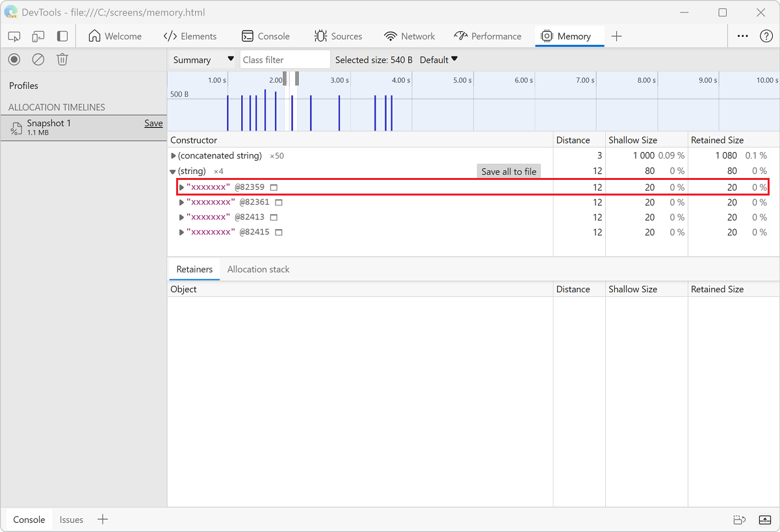Screen dimensions: 780x532
Task: Collapse the (string) constructor group
Action: click(x=173, y=171)
